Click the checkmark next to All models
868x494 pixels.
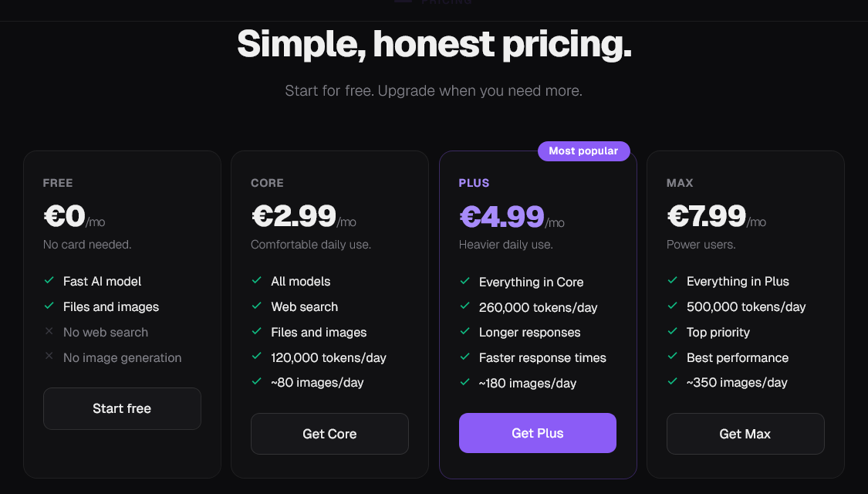(257, 281)
